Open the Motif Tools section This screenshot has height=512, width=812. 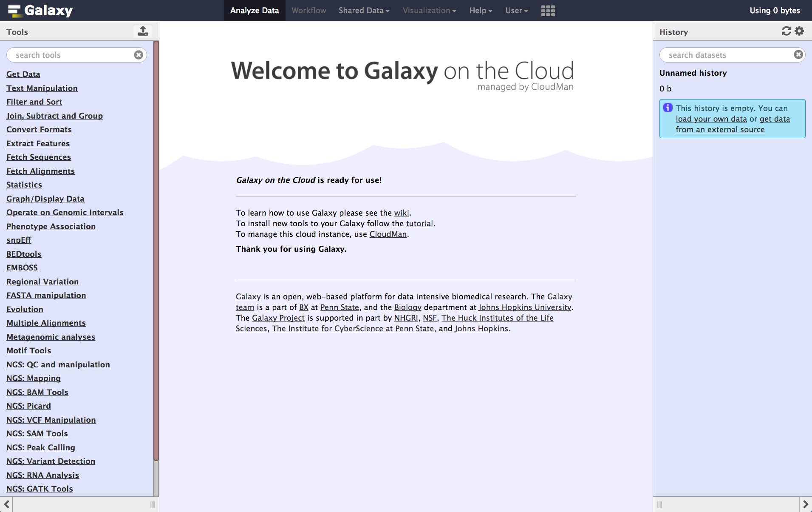[x=29, y=350]
